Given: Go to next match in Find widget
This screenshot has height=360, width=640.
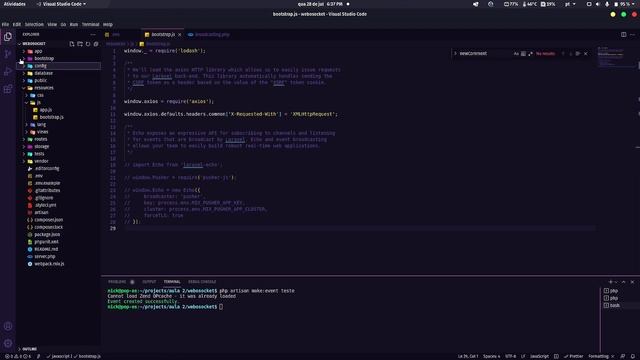Looking at the screenshot, I should click(x=570, y=53).
